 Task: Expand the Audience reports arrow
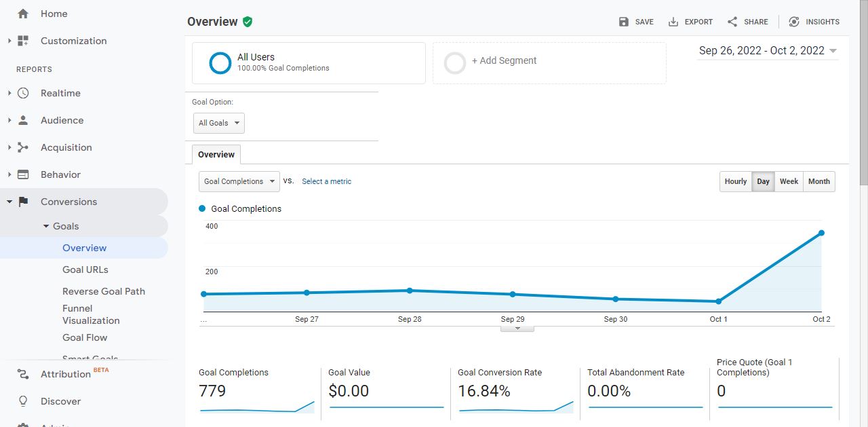tap(9, 120)
